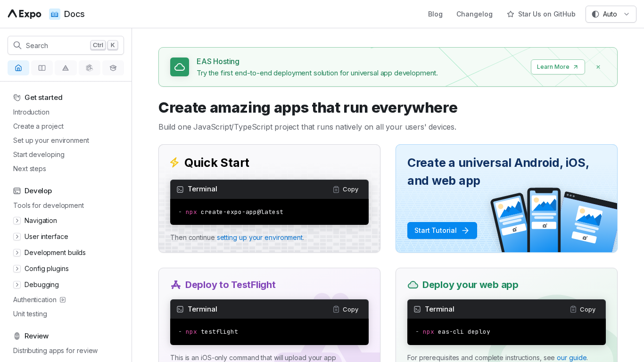Click the Ctrl K shortcut badge
The width and height of the screenshot is (644, 362).
click(104, 45)
